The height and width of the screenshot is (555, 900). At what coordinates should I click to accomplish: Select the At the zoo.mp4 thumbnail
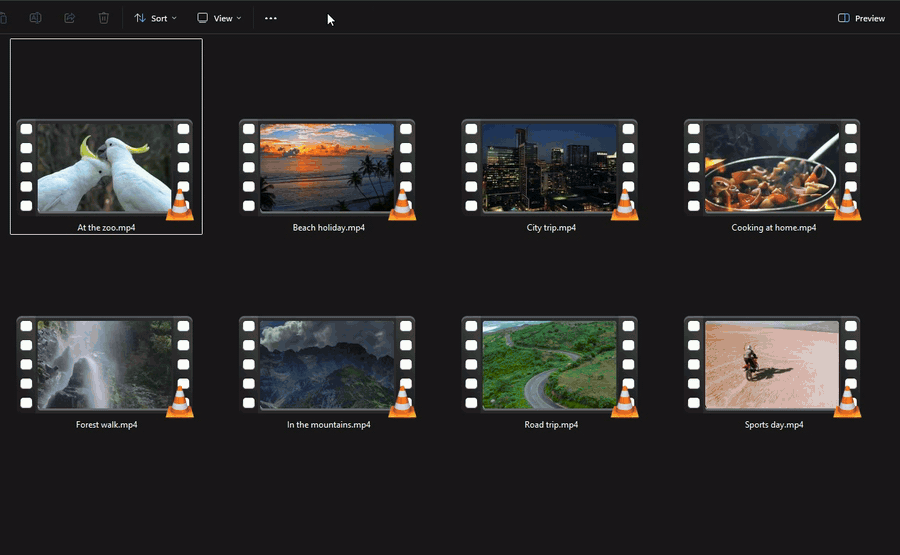(x=104, y=167)
